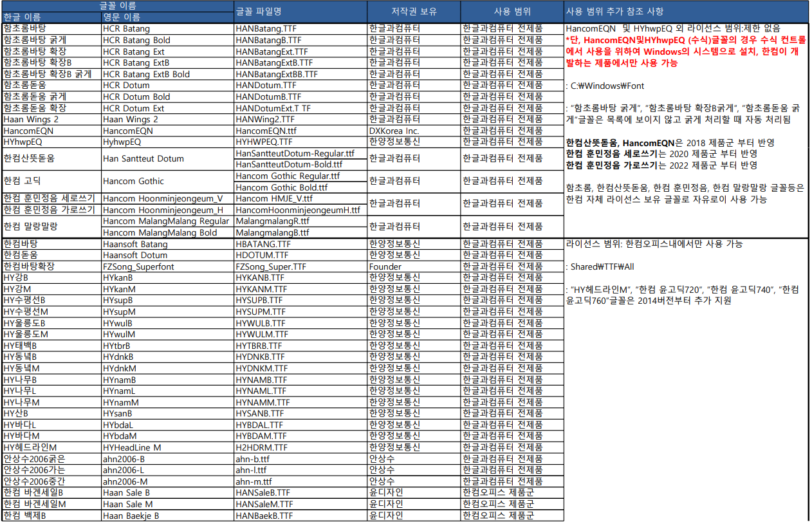The image size is (812, 522).
Task: Click the 'HYHeadLine M' cell
Action: click(x=167, y=447)
